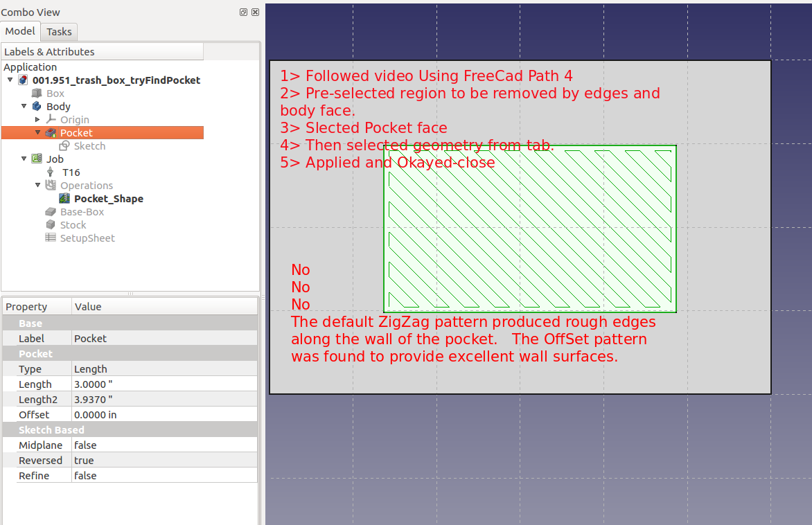Select the Model tab
812x525 pixels.
click(20, 31)
